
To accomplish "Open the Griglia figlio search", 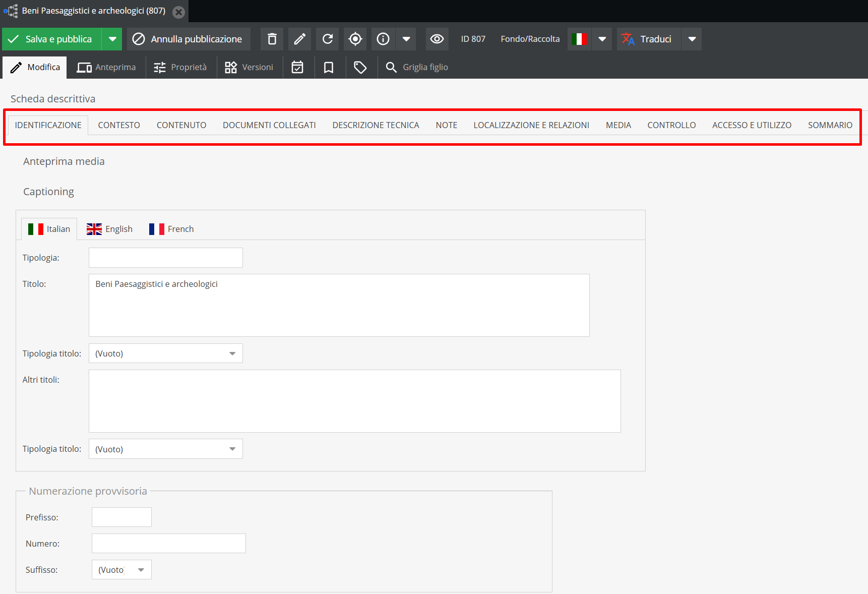I will pos(417,67).
